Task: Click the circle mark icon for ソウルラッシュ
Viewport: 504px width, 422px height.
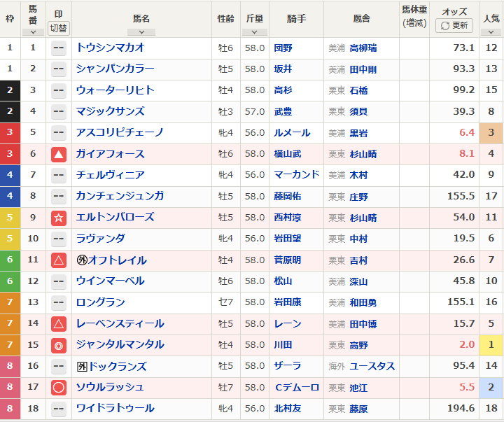Action: [x=59, y=387]
